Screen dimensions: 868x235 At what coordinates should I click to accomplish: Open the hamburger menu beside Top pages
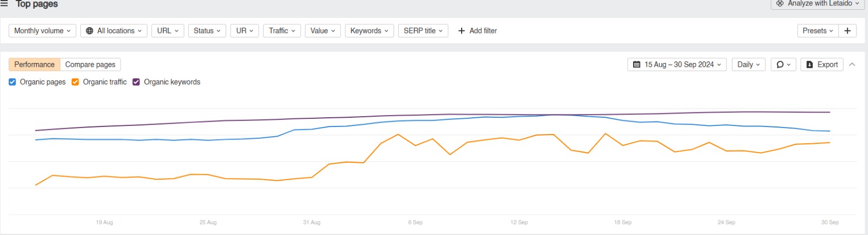coord(4,4)
